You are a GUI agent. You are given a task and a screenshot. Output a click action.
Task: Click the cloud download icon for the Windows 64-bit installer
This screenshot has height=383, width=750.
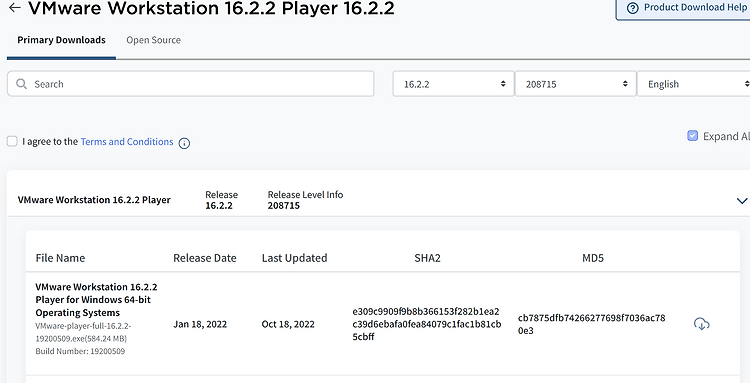(702, 324)
